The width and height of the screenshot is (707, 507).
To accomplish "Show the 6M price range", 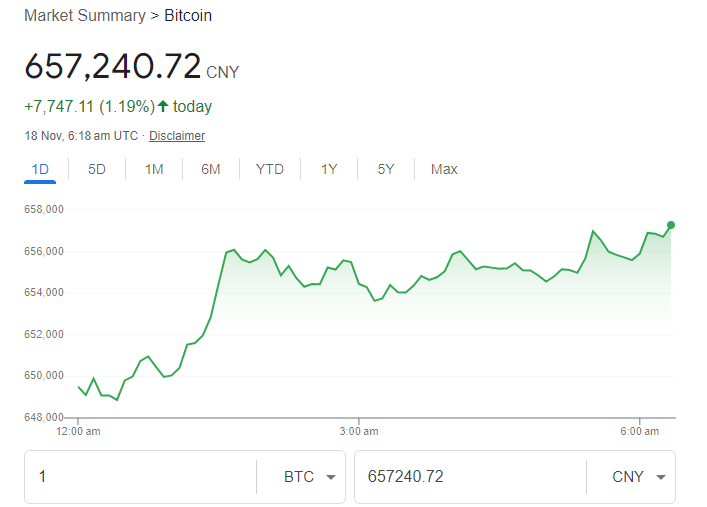I will tap(211, 169).
